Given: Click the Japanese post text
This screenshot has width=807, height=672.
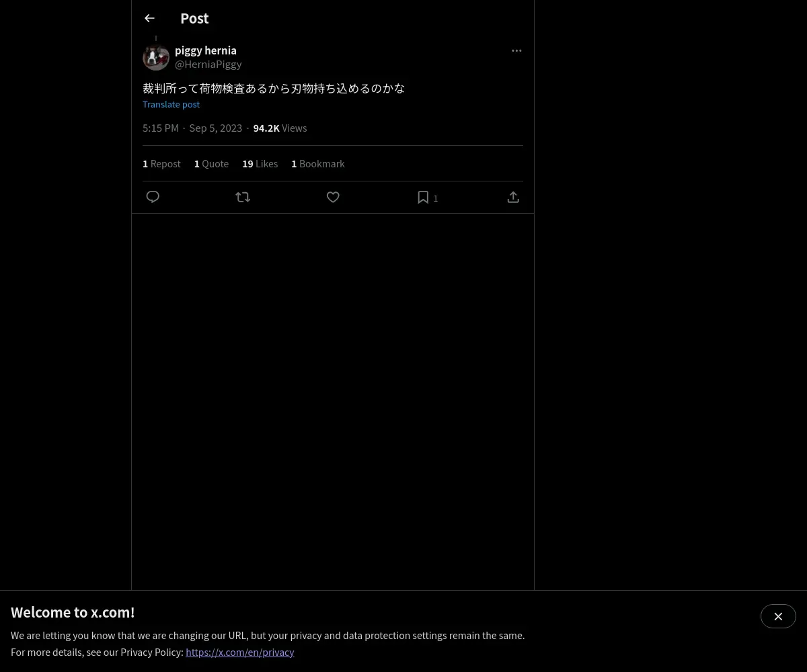Looking at the screenshot, I should click(x=274, y=88).
